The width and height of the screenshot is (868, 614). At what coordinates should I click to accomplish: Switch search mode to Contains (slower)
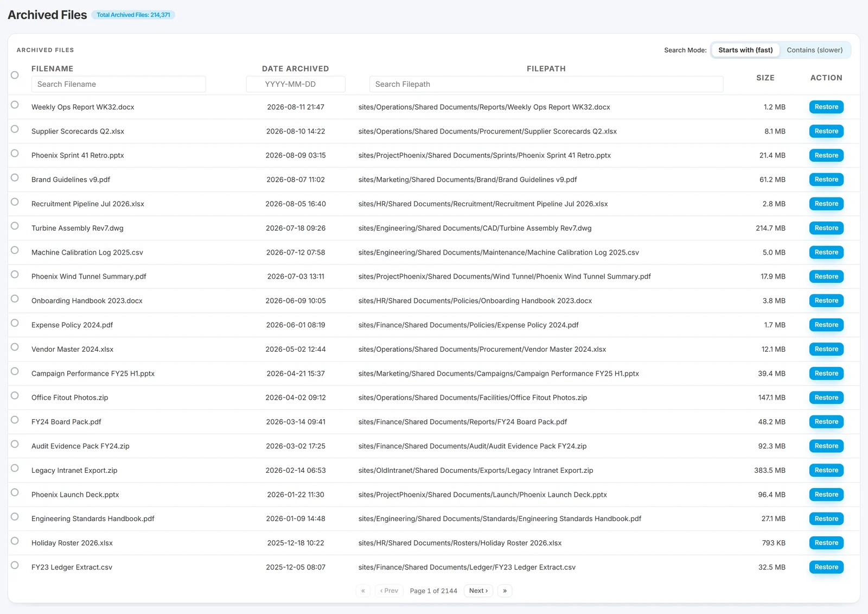[814, 50]
